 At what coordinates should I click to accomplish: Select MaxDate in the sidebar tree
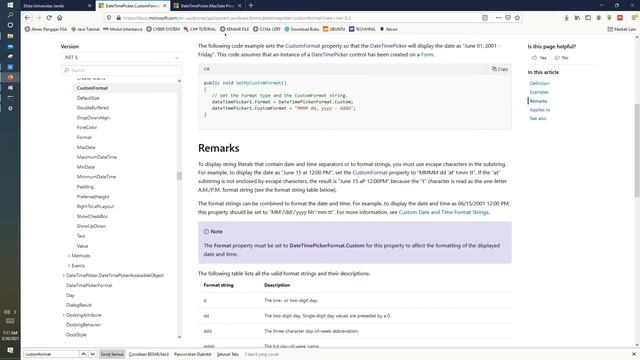[86, 147]
